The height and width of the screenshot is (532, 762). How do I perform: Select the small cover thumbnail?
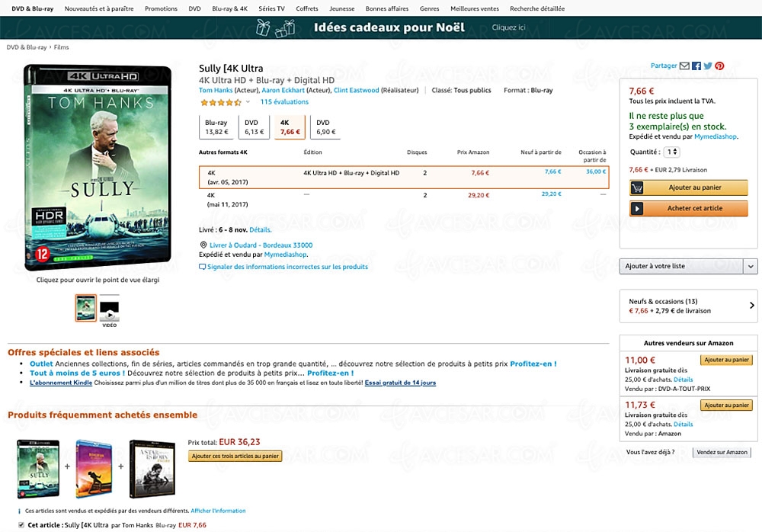click(x=86, y=308)
